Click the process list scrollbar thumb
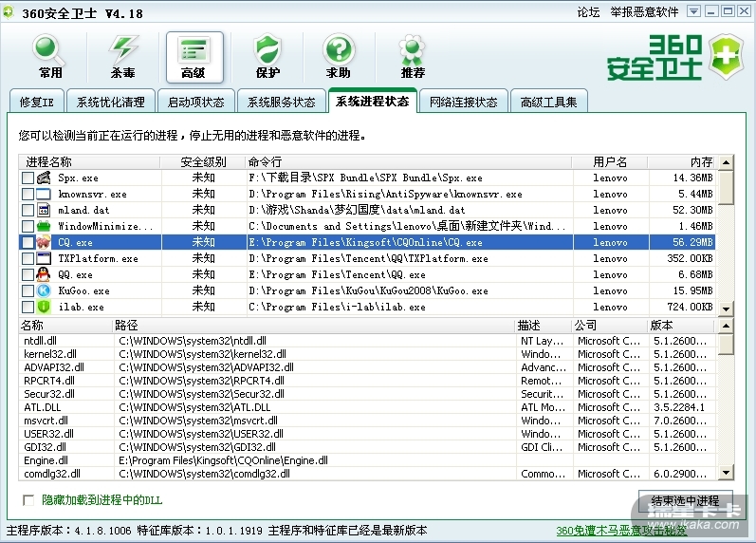 (x=726, y=187)
